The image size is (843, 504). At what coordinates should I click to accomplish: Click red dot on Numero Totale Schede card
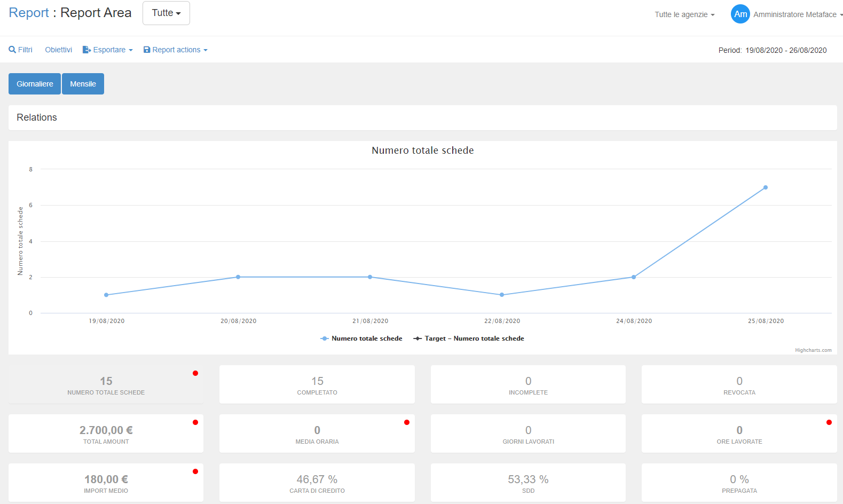(195, 373)
